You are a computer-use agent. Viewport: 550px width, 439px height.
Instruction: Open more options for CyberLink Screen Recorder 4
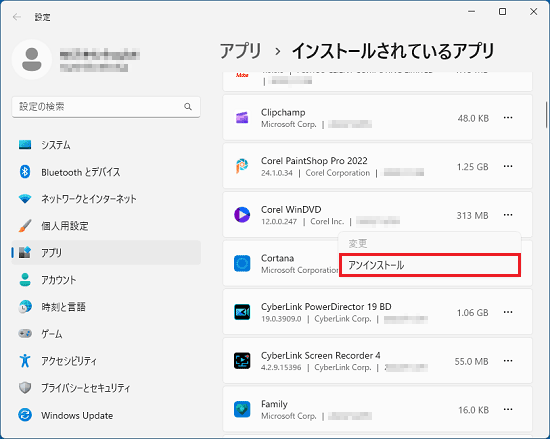click(x=508, y=361)
